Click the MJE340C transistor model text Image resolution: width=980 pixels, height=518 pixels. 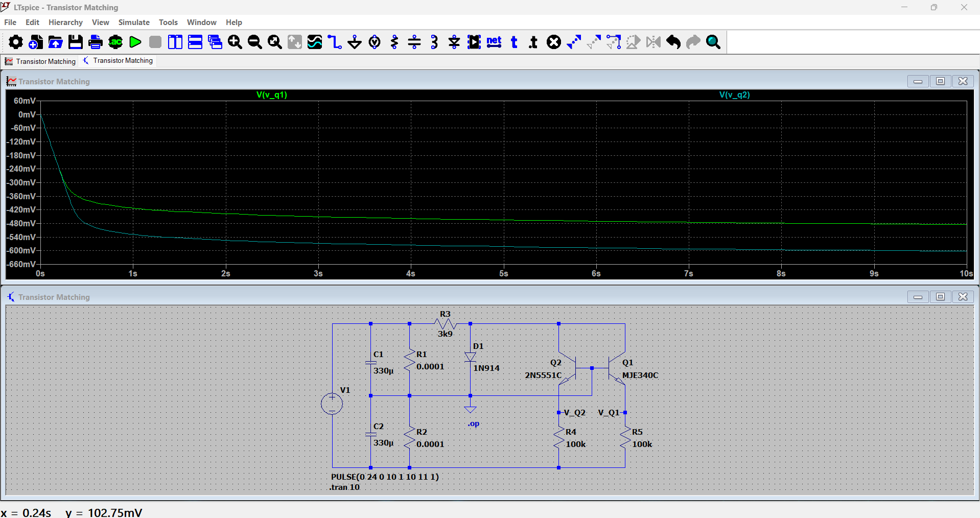point(640,375)
